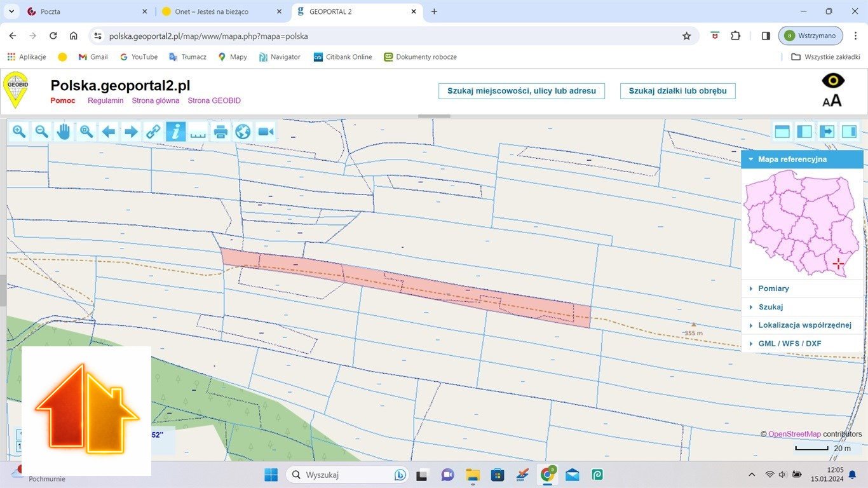Open the Tłumacz bookmark
The width and height of the screenshot is (868, 488).
tap(187, 57)
